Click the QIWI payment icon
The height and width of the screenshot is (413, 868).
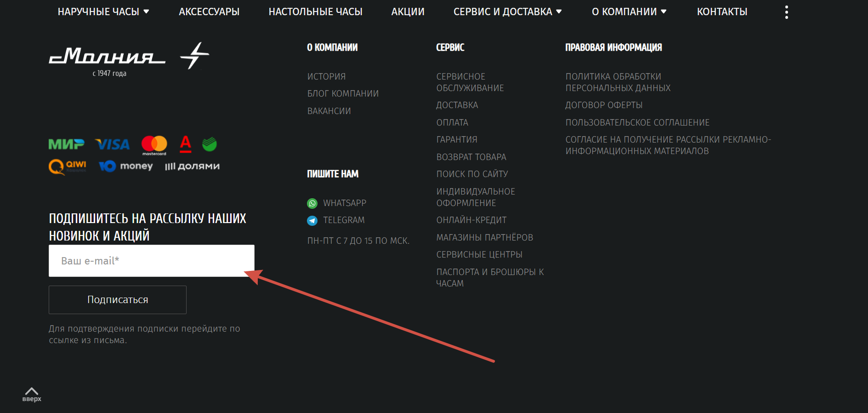pyautogui.click(x=68, y=166)
